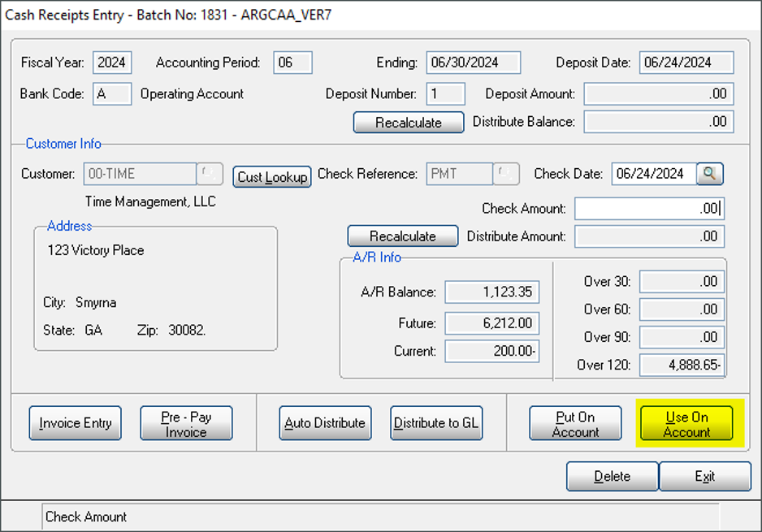Click the Deposit Amount field
762x532 pixels.
(659, 93)
